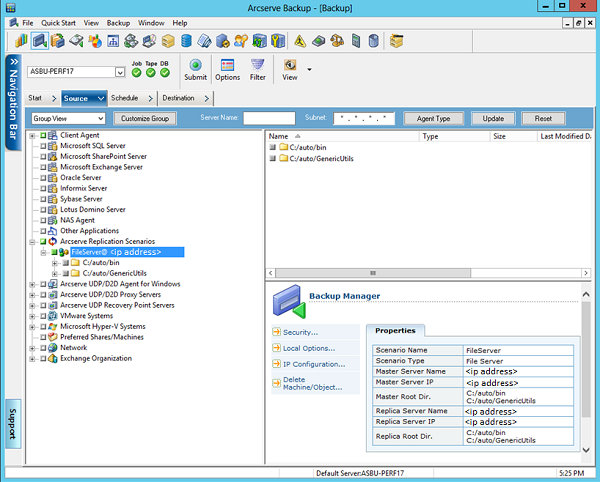Expand the Exchange Organization node
Viewport: 600px width, 482px height.
pyautogui.click(x=33, y=359)
